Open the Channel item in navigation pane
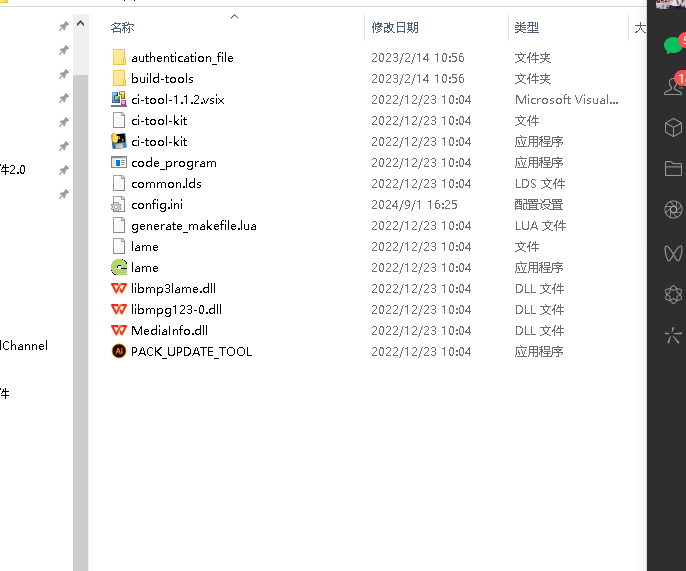The image size is (686, 571). click(24, 346)
